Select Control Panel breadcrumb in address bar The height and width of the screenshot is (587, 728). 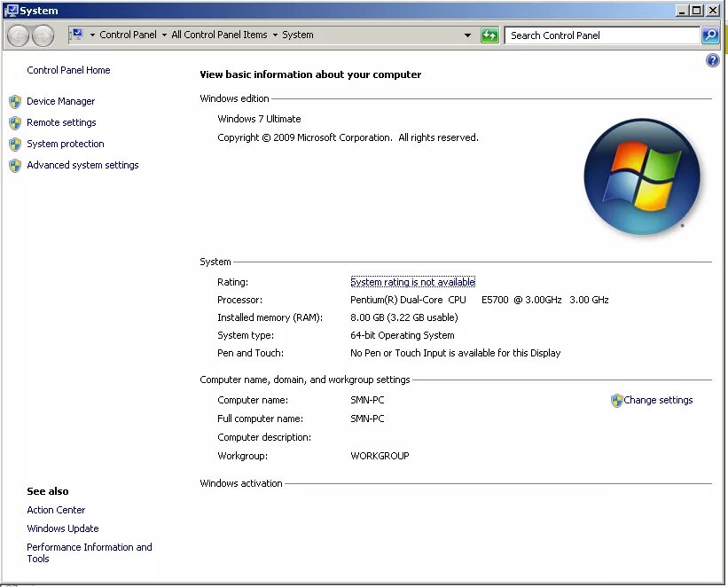click(x=129, y=35)
